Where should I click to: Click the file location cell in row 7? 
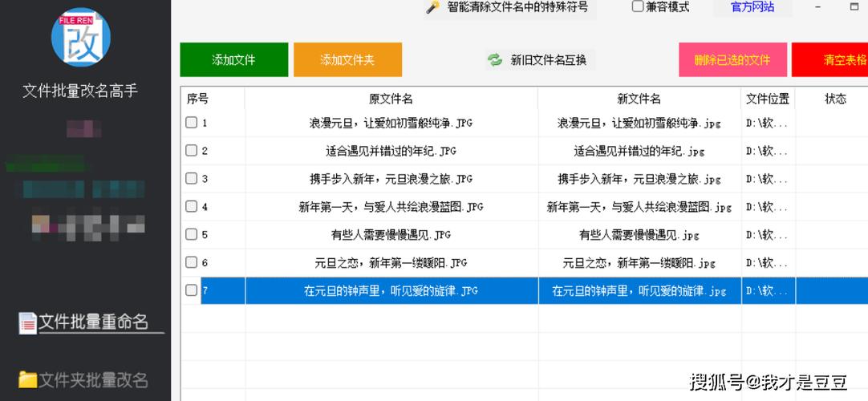coord(768,290)
